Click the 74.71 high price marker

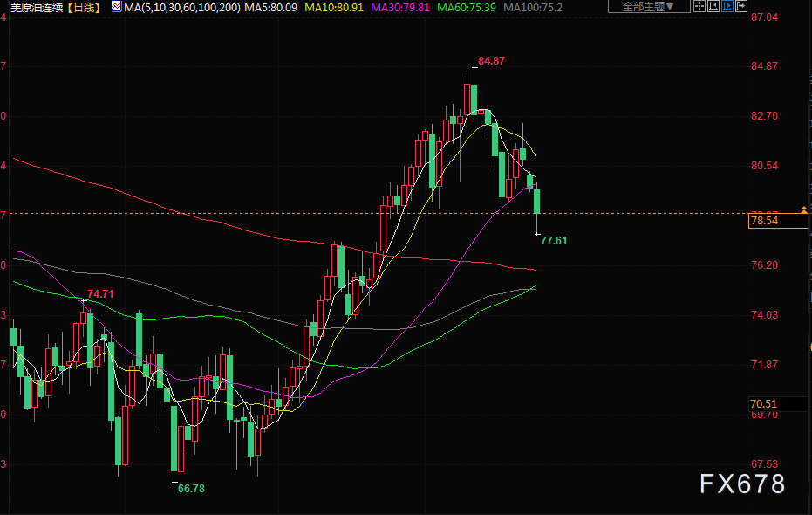pyautogui.click(x=100, y=294)
